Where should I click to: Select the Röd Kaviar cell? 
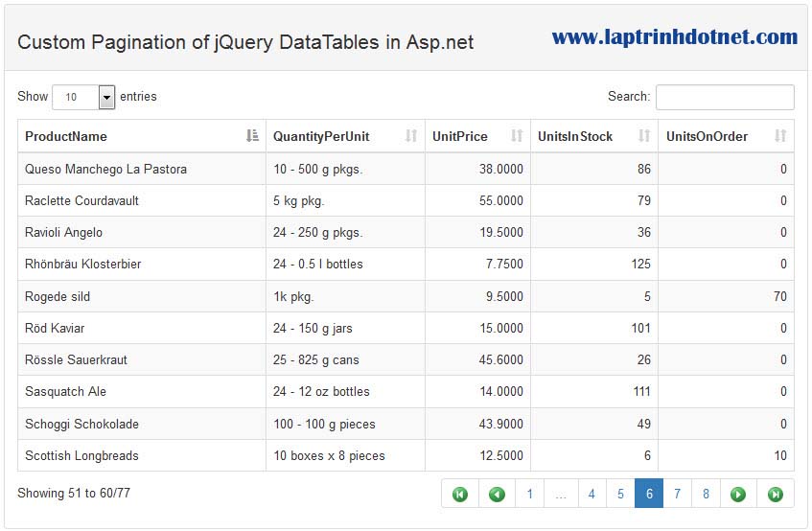pos(142,328)
